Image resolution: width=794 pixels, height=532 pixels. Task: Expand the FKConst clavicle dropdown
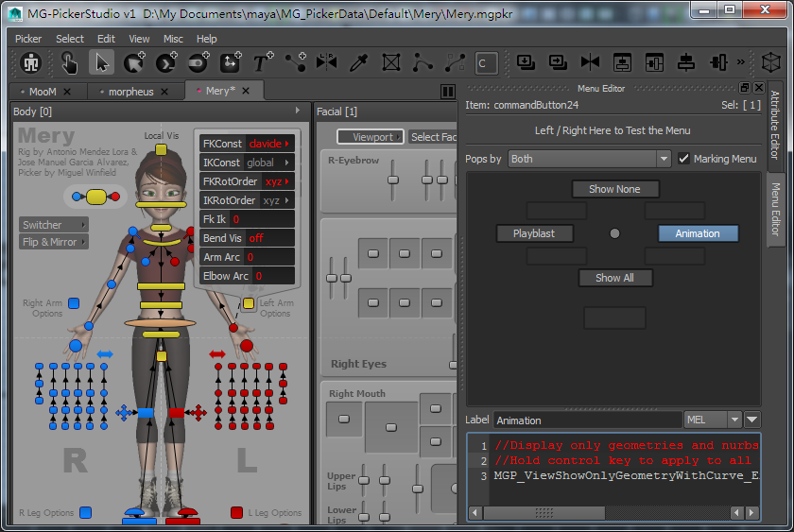click(270, 144)
